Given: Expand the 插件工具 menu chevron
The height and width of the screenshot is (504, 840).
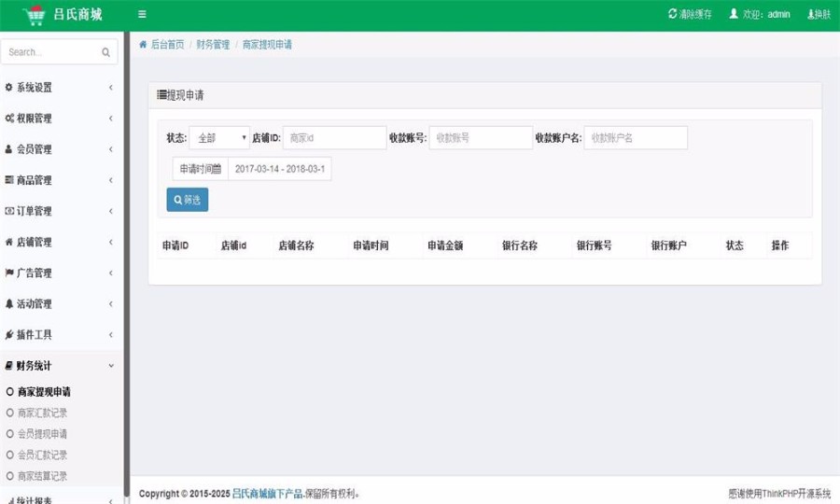Looking at the screenshot, I should click(x=111, y=335).
